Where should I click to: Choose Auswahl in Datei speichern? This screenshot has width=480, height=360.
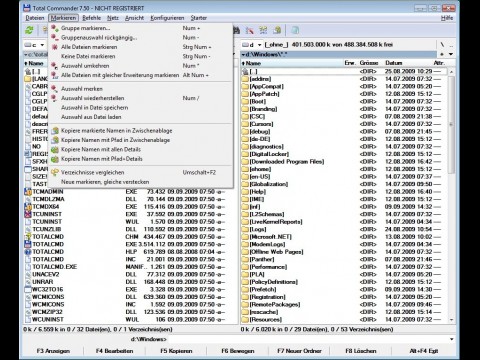(140, 107)
